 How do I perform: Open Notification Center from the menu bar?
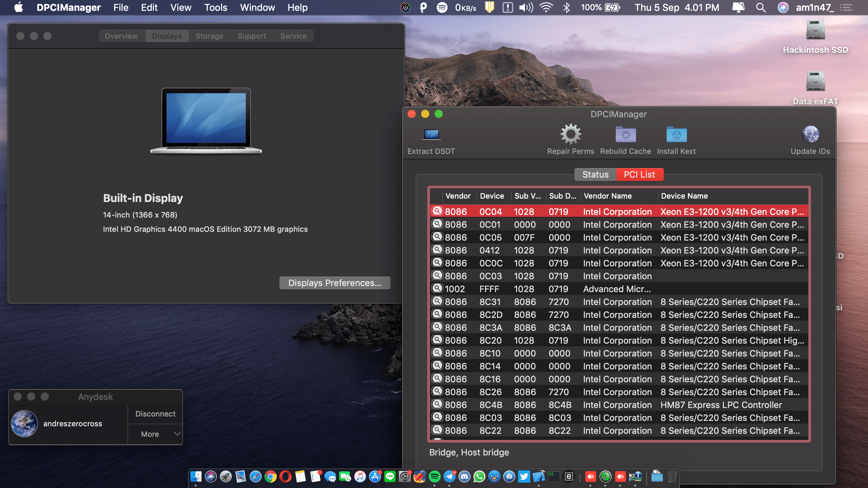[x=847, y=7]
